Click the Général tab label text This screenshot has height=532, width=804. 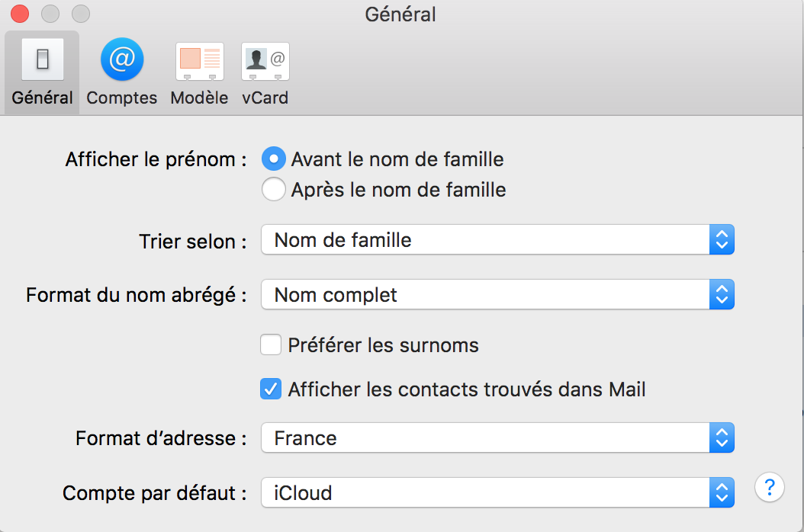[43, 98]
